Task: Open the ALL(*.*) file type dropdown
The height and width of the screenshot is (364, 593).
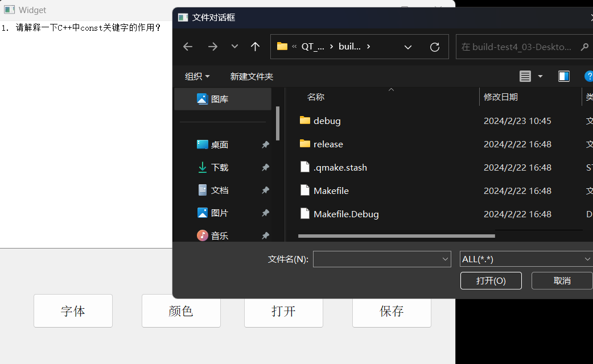Action: (526, 259)
